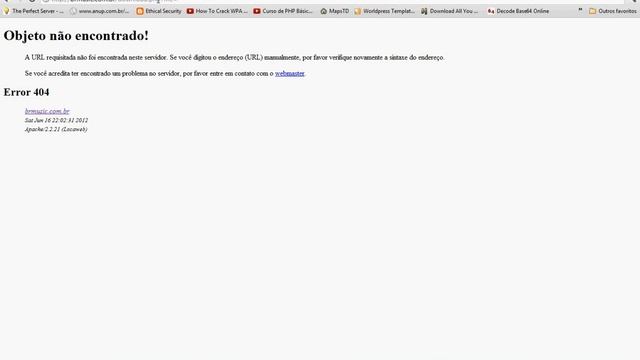Open the Ethical Security bookmark
This screenshot has width=640, height=360.
[x=159, y=11]
